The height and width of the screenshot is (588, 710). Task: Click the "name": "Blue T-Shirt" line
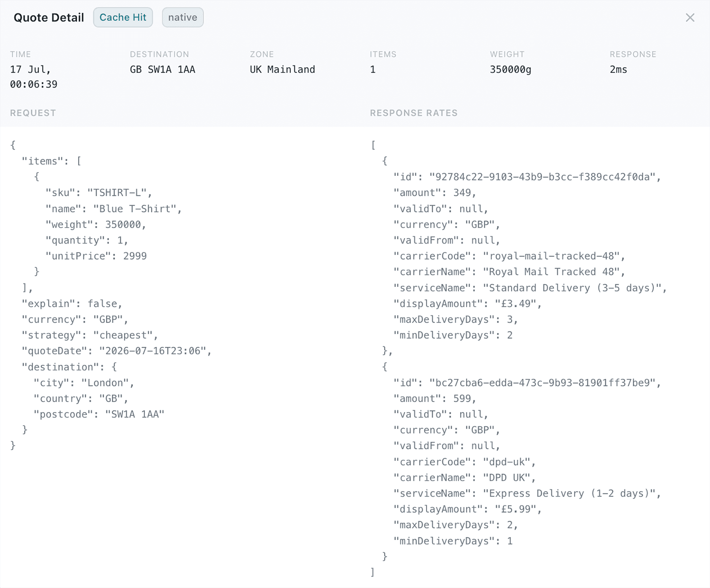coord(114,209)
